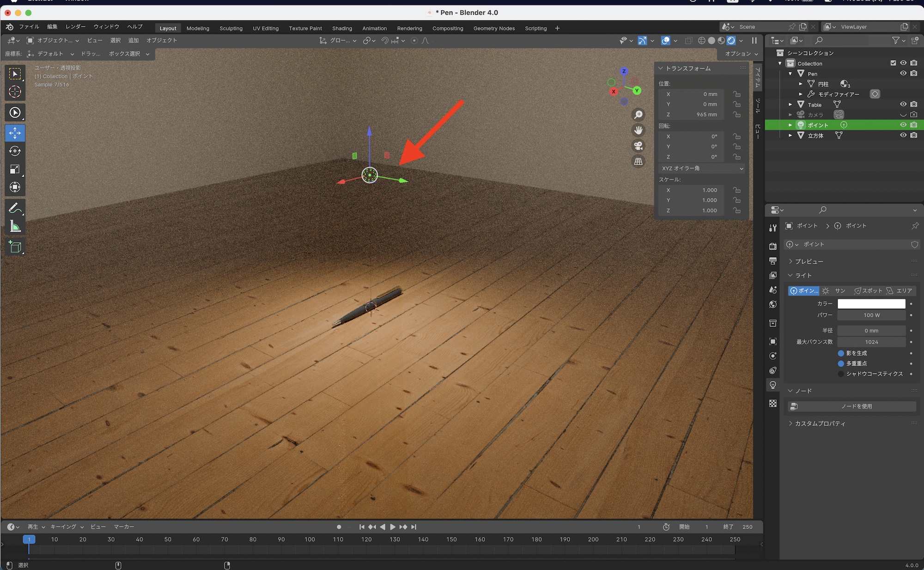Select the Rotate tool in left toolbar

[x=15, y=151]
